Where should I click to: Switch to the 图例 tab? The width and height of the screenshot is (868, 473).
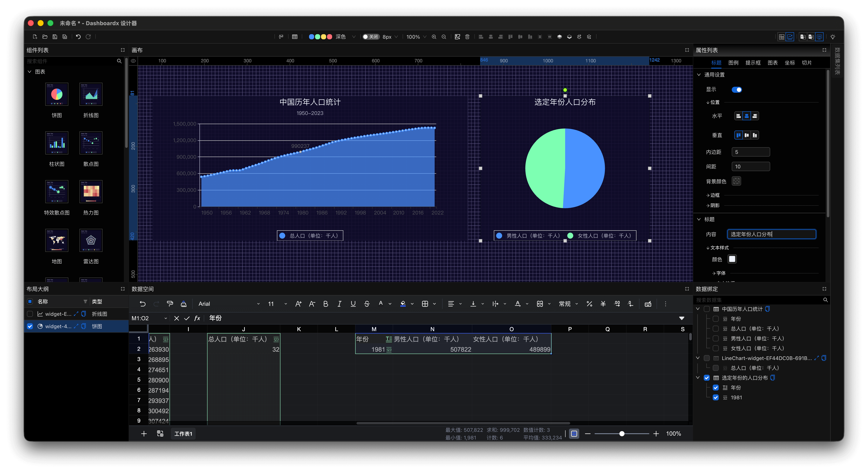point(733,63)
